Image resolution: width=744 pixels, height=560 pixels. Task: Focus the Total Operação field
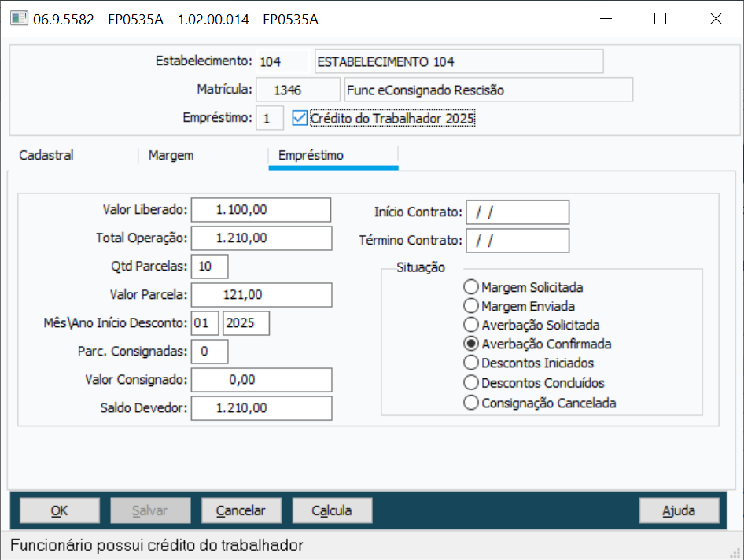pyautogui.click(x=261, y=238)
